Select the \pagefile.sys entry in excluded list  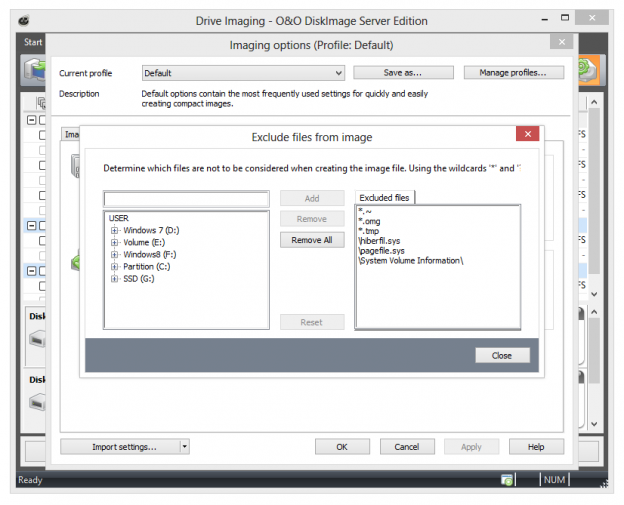381,251
